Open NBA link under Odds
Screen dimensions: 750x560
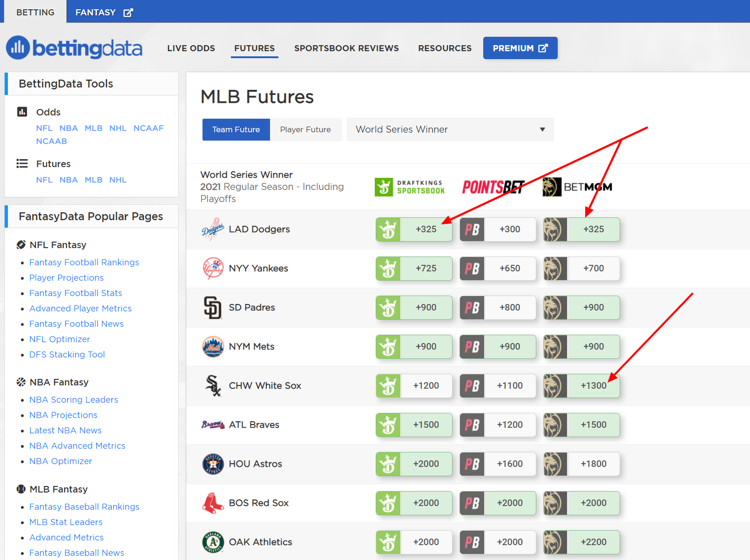tap(68, 128)
